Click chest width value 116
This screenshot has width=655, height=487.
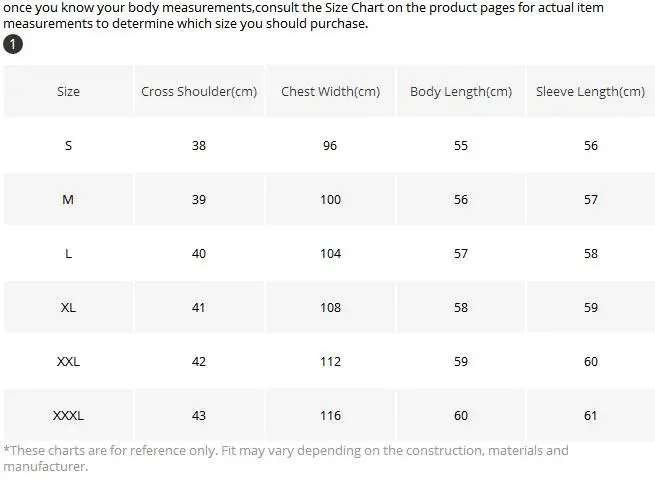330,416
